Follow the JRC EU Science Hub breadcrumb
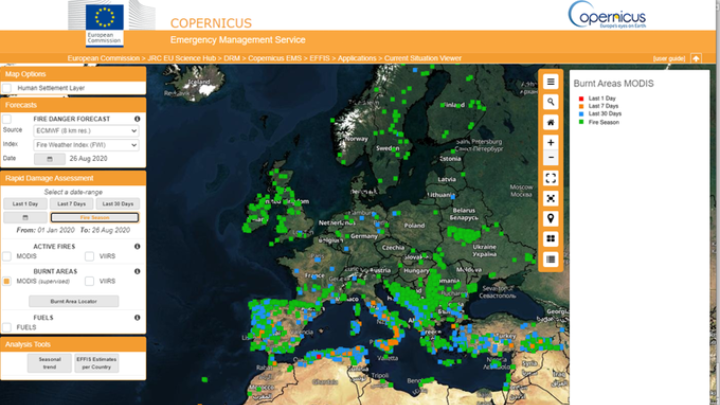 [x=181, y=58]
